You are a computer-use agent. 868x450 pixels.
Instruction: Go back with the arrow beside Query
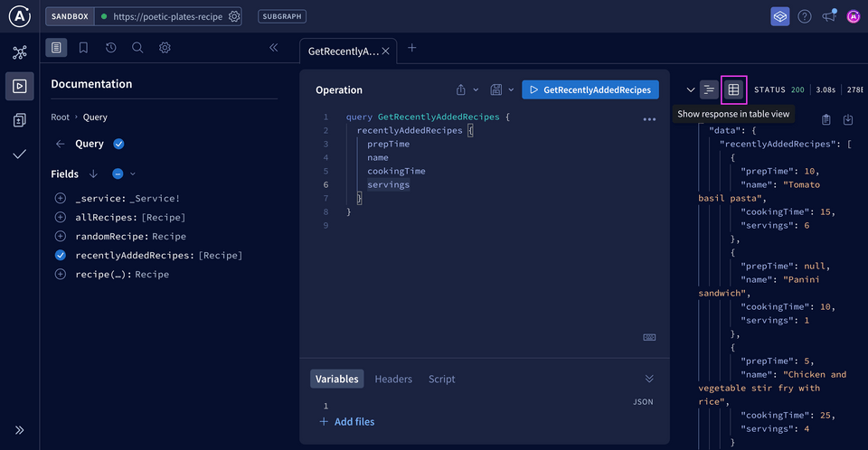click(60, 144)
